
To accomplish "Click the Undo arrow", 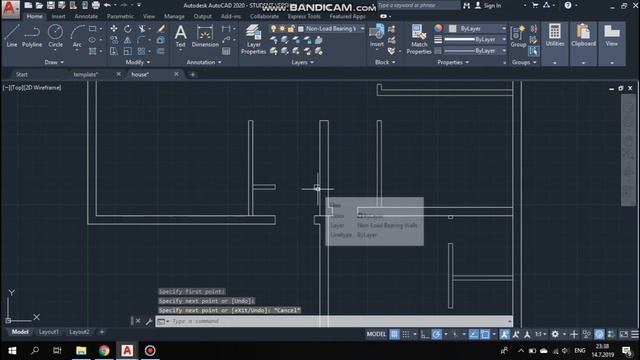I will click(107, 5).
